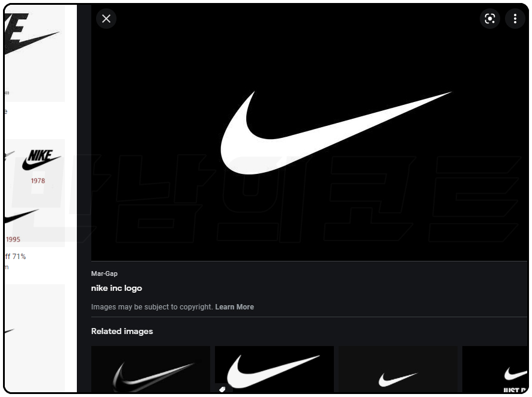
Task: Visit the Mar-Gap source site
Action: pyautogui.click(x=104, y=273)
